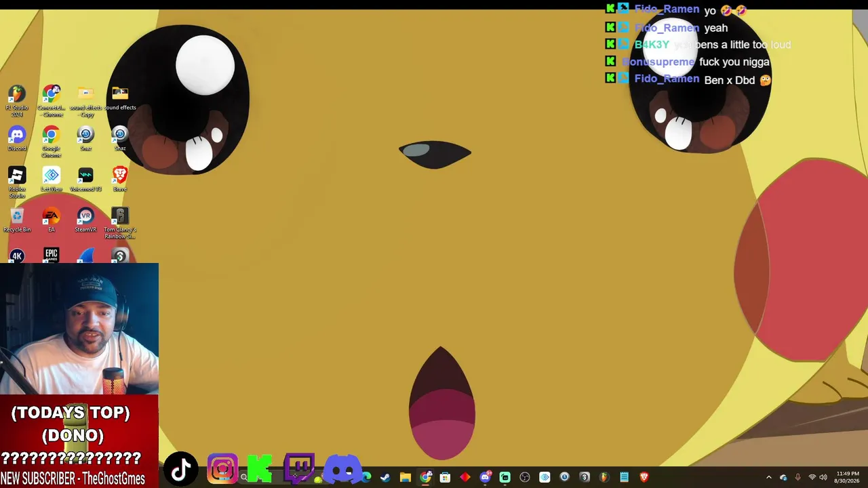Switch to OBS Studio in the taskbar

pos(525,477)
